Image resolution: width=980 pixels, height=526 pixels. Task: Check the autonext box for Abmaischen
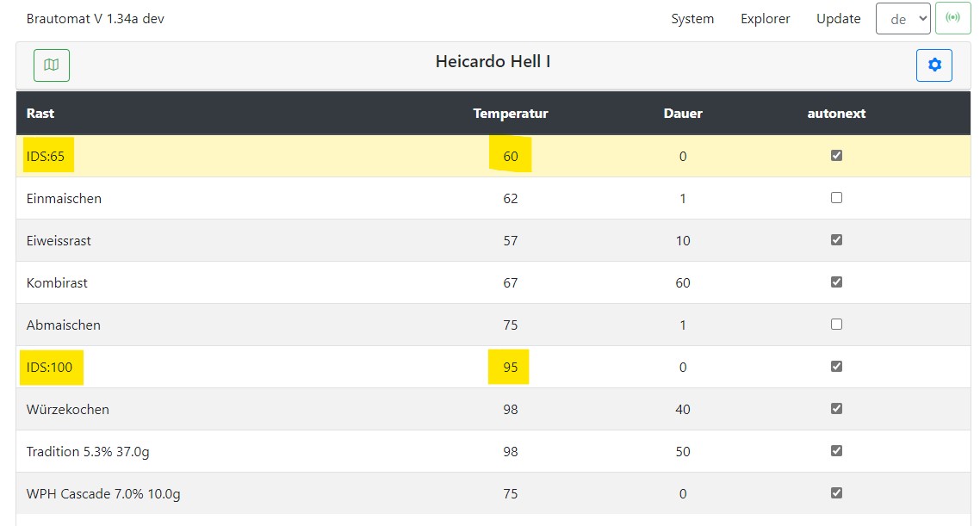point(836,325)
